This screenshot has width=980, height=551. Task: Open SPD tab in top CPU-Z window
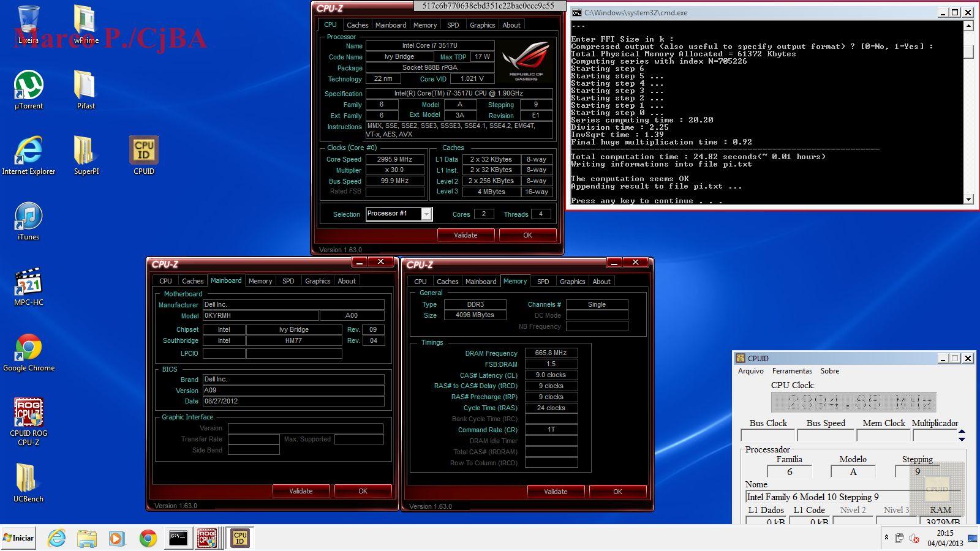click(x=453, y=25)
